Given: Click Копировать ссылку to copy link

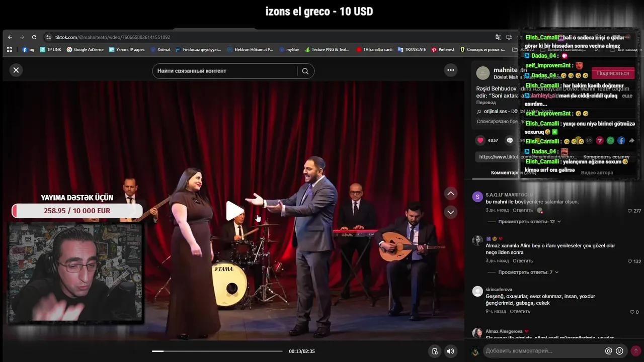Looking at the screenshot, I should 606,157.
